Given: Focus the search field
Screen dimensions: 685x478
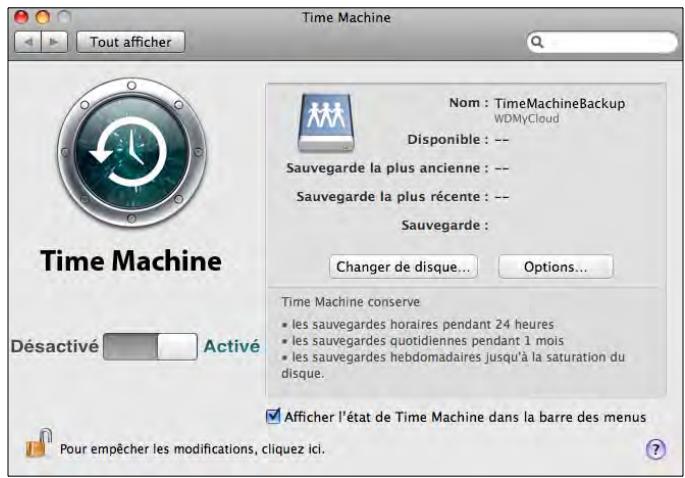Looking at the screenshot, I should (602, 42).
